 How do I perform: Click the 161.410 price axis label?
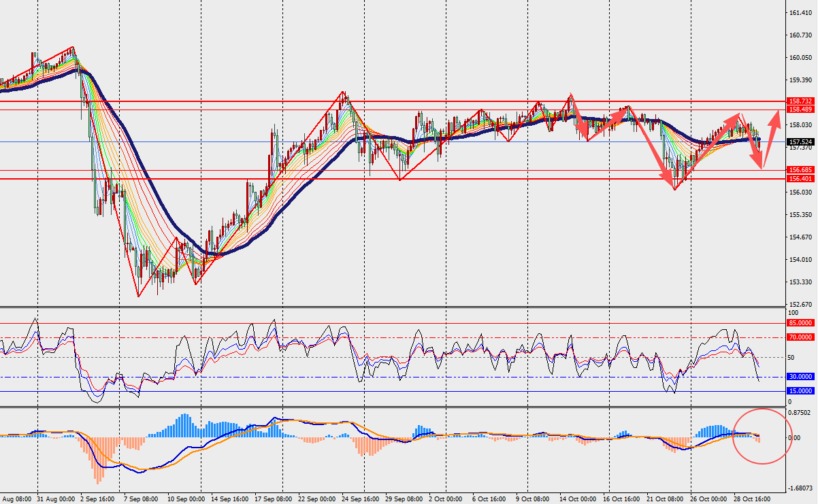pyautogui.click(x=800, y=13)
